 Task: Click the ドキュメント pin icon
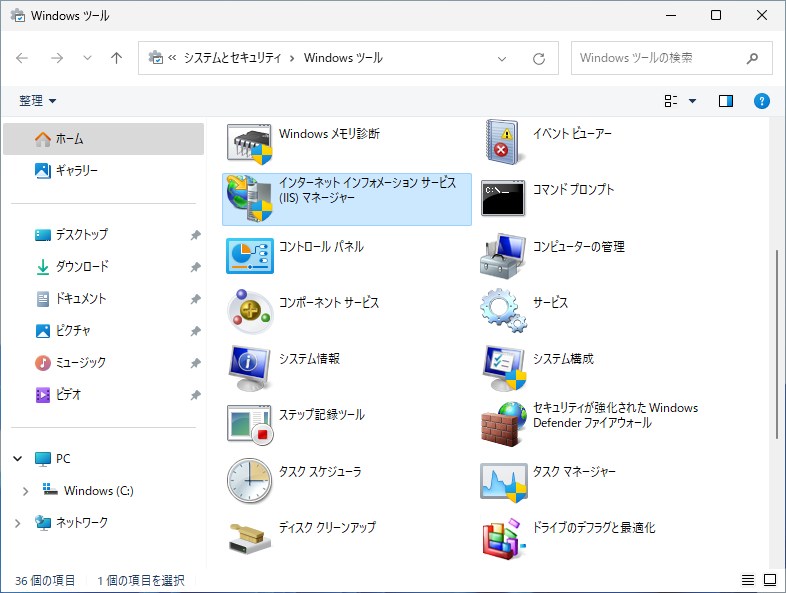click(x=195, y=299)
